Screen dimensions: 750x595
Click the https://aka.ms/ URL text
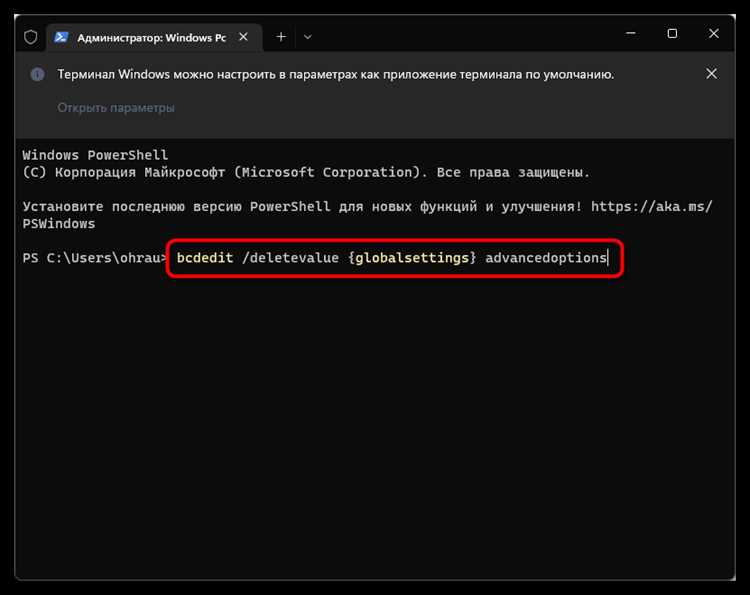(651, 206)
